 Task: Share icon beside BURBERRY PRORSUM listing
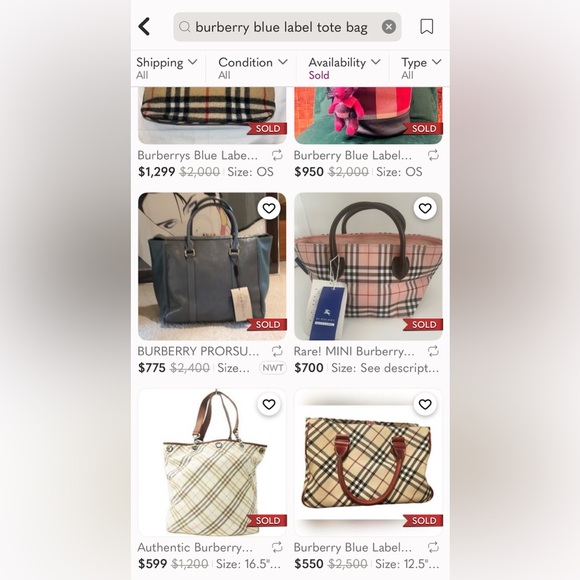coord(277,351)
